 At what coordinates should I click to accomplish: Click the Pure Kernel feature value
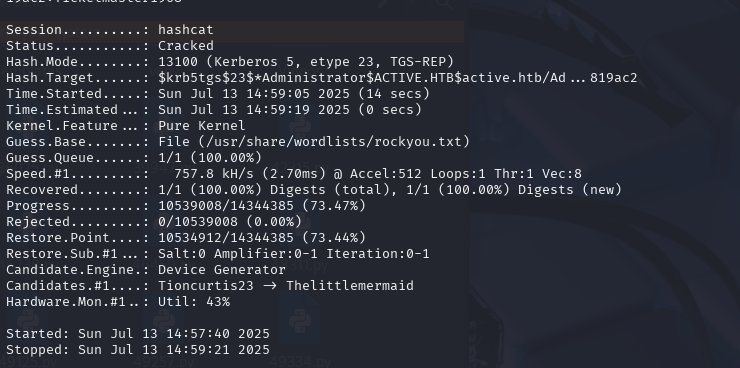click(202, 126)
